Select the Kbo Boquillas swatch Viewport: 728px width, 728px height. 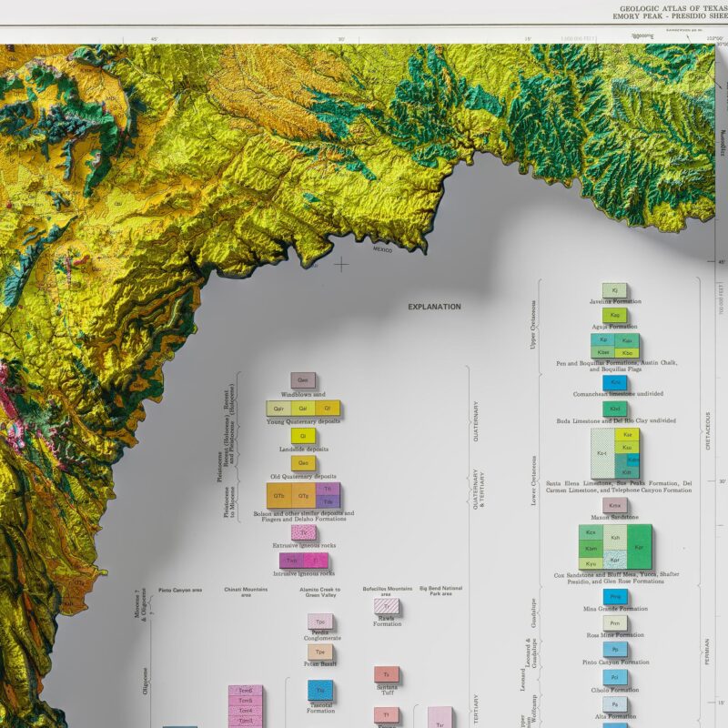pyautogui.click(x=627, y=353)
